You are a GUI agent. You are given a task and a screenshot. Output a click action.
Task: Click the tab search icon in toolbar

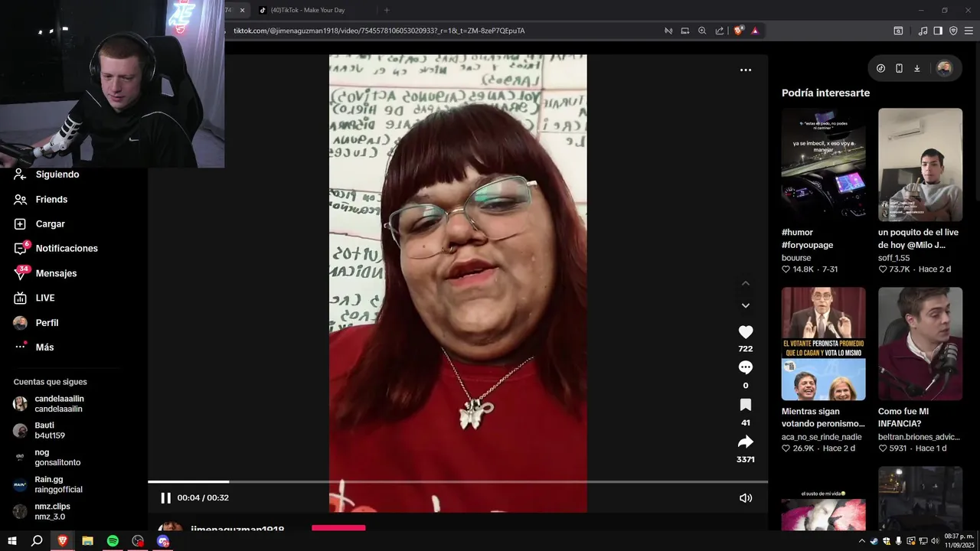[x=898, y=31]
